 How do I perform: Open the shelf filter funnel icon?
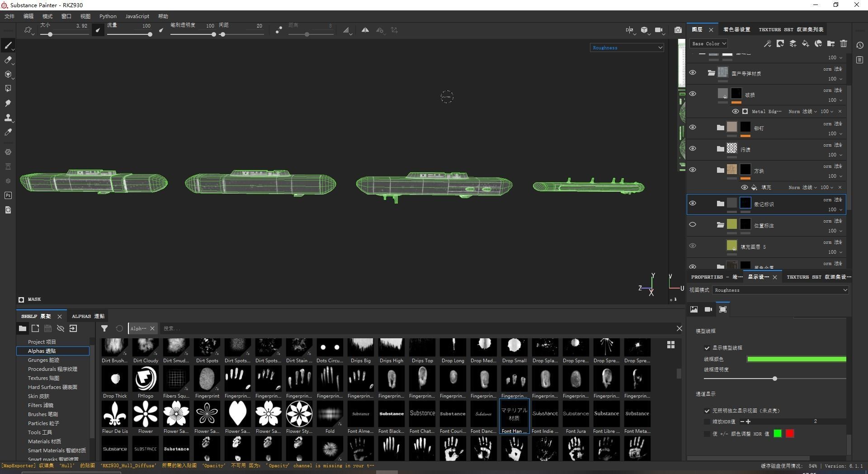[x=104, y=328]
